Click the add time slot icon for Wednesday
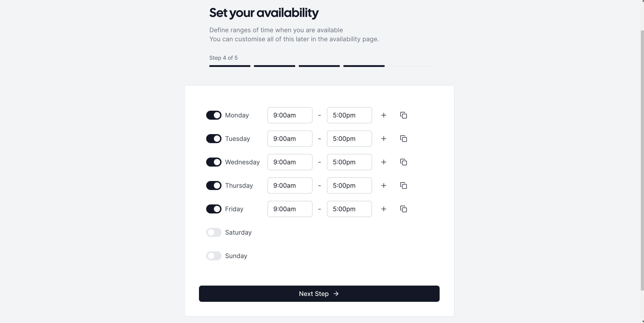 point(383,162)
